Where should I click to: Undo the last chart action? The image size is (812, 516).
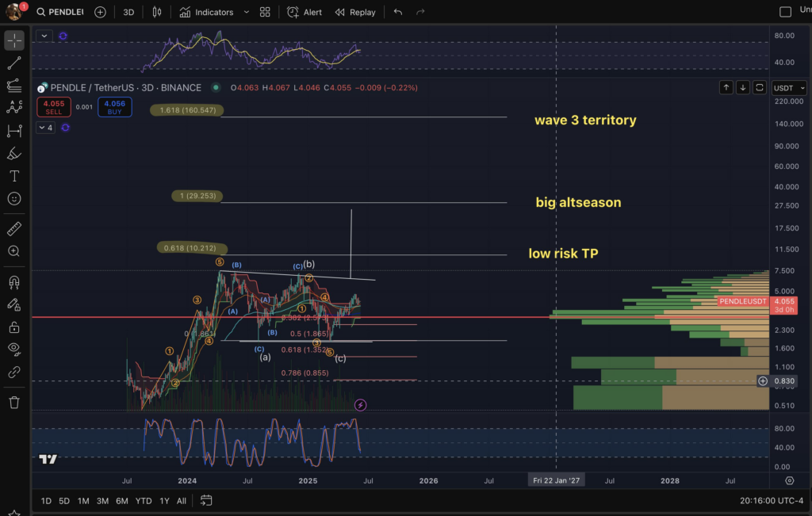[398, 12]
